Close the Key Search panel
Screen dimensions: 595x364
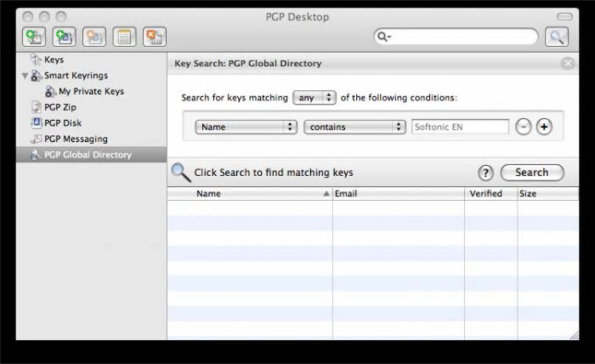[568, 64]
